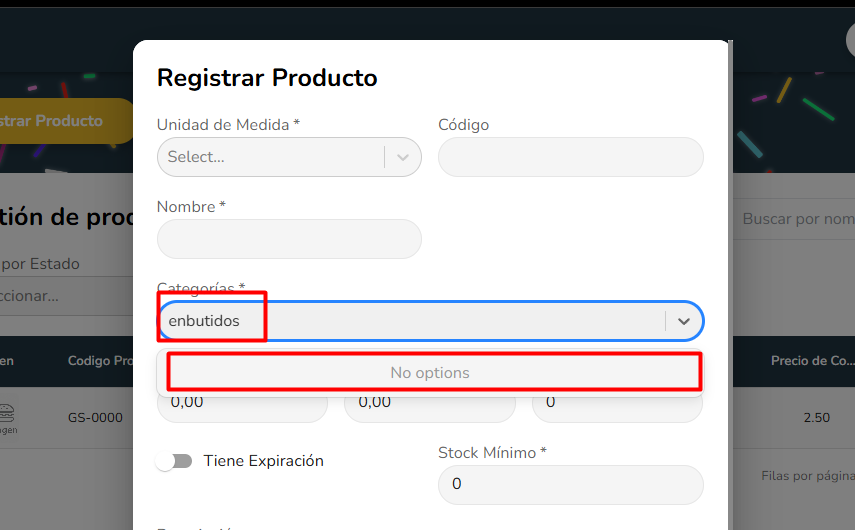Click the Categorías field containing enbutidos
The image size is (855, 530).
point(410,321)
